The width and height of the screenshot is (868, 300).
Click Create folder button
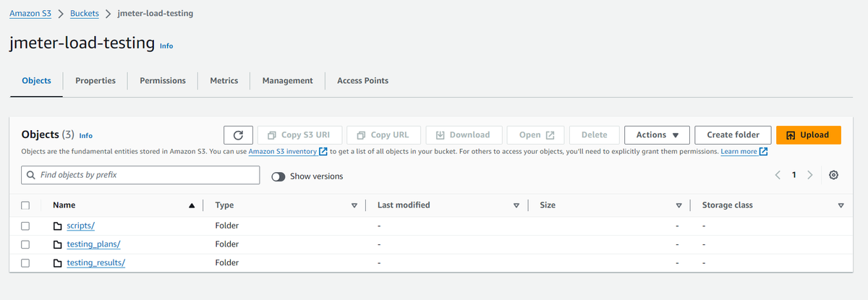(x=733, y=135)
